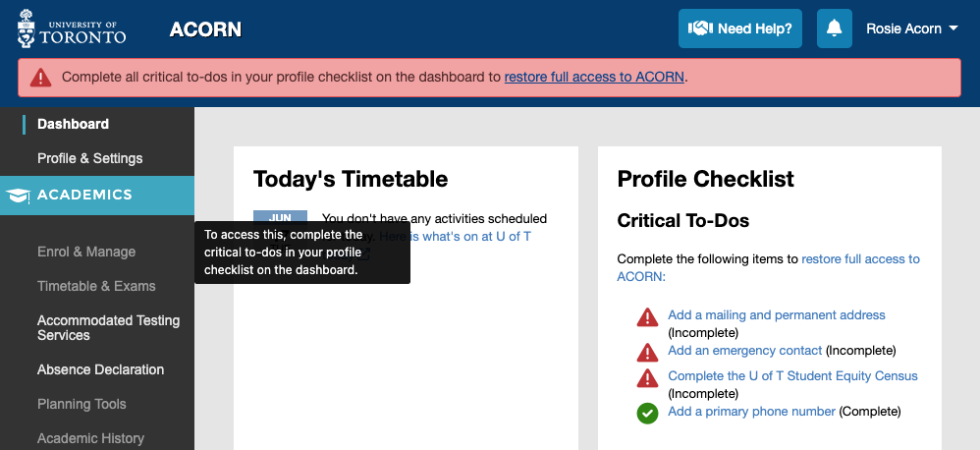Click the graduation cap Academics icon

18,196
